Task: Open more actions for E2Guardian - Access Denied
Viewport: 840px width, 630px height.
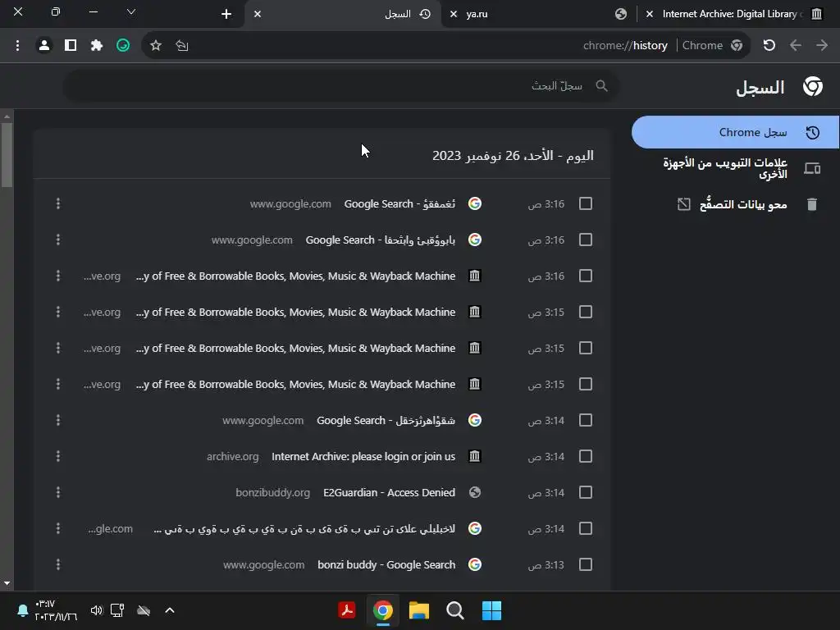Action: 58,492
